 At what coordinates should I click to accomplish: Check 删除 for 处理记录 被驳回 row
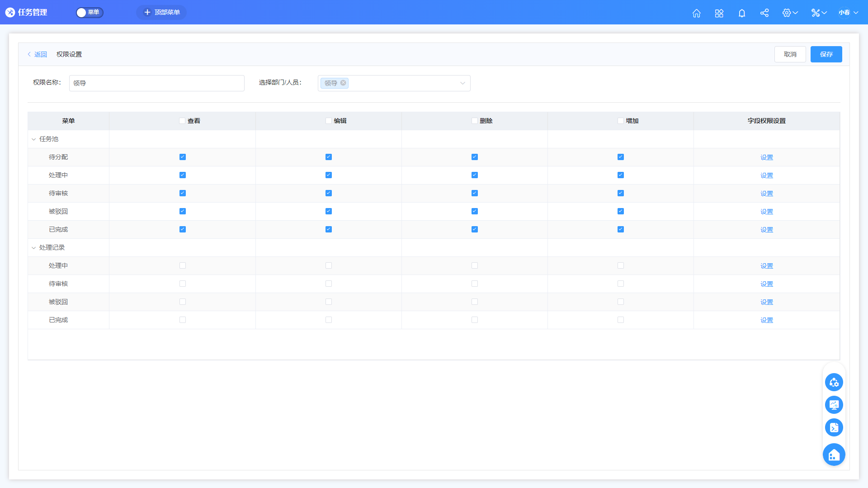[x=474, y=302]
